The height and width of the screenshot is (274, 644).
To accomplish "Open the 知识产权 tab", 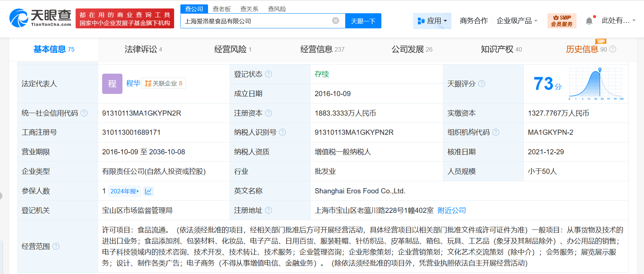I will [x=501, y=49].
